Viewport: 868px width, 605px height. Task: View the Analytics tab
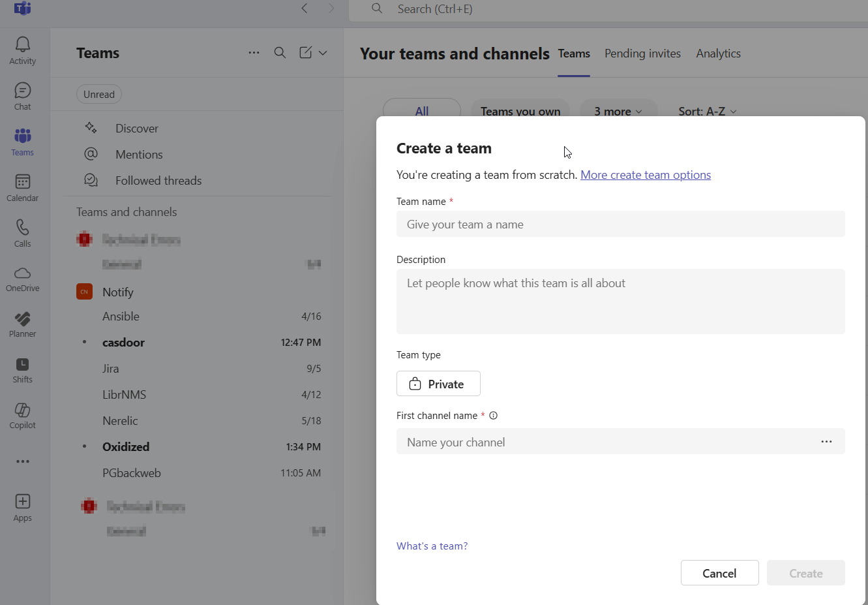pyautogui.click(x=718, y=54)
